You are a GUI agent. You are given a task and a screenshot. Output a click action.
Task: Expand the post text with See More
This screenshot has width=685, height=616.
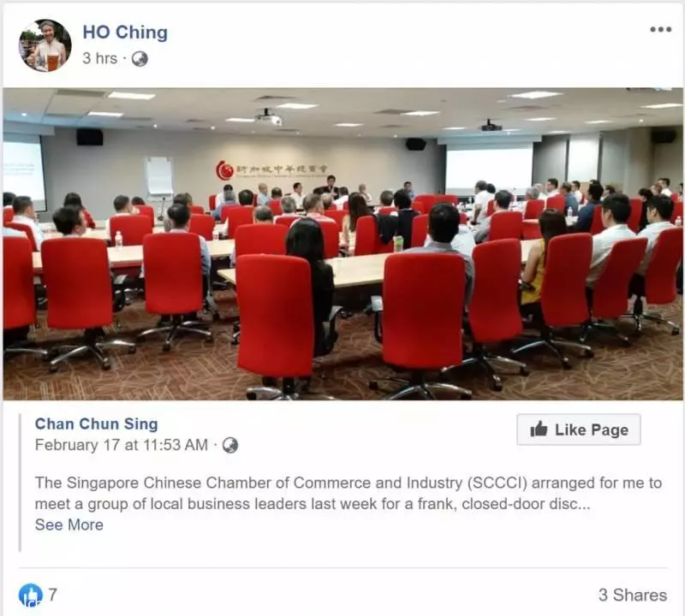[x=69, y=524]
